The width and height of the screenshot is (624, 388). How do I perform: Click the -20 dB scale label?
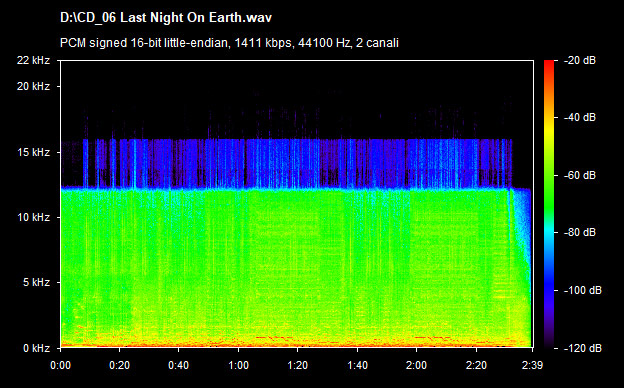(x=580, y=60)
